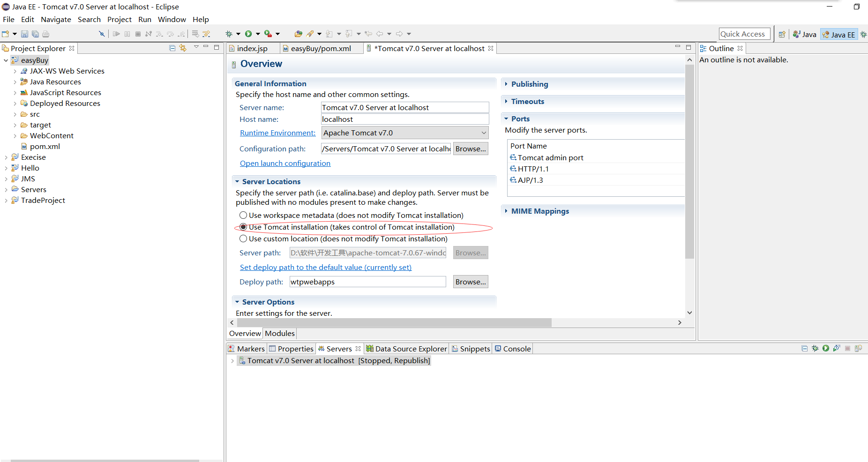Click Set deploy path to default value link
This screenshot has width=868, height=462.
[326, 267]
